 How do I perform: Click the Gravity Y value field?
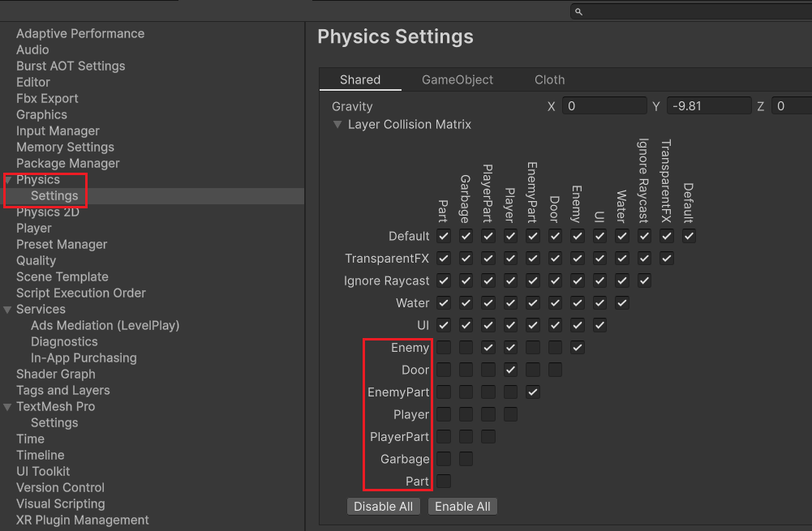point(708,106)
